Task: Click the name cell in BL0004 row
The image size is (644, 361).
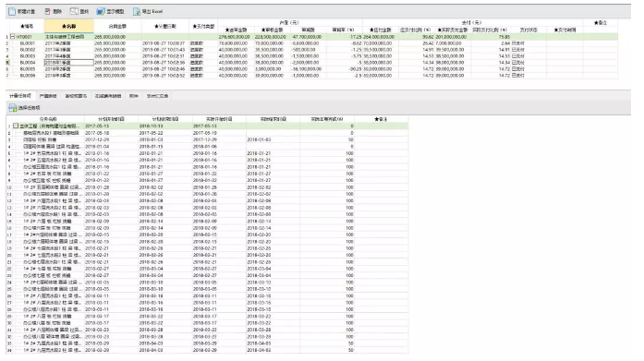Action: [69, 63]
